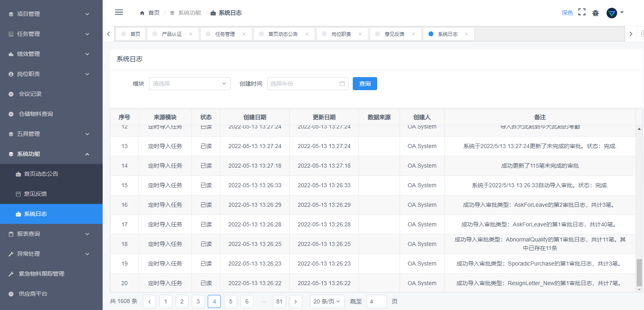Click the 仓储物料查询 sidebar icon
This screenshot has height=310, width=644.
(11, 114)
